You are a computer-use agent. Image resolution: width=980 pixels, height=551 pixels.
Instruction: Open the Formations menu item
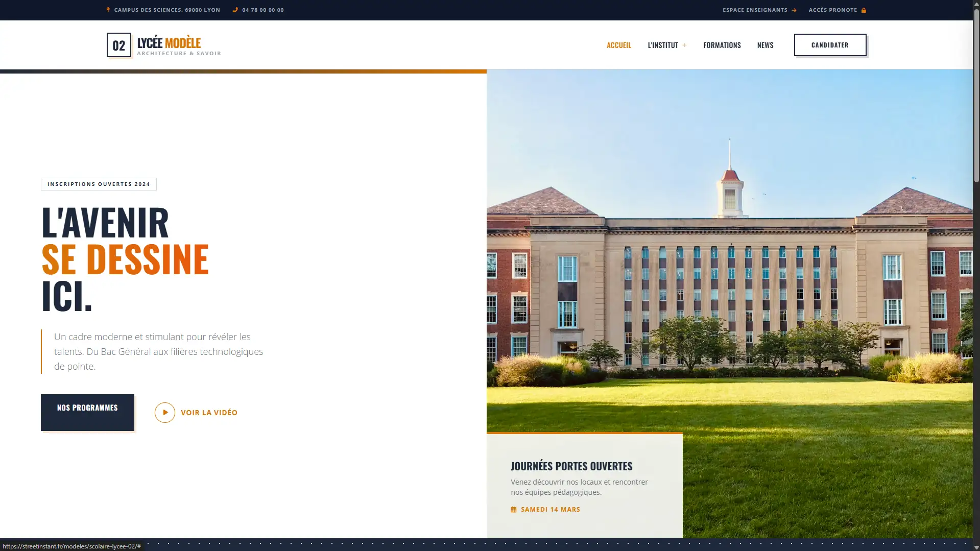pyautogui.click(x=722, y=45)
